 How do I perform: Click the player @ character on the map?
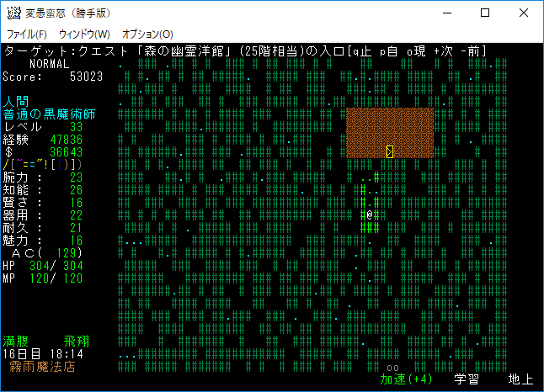pos(370,215)
